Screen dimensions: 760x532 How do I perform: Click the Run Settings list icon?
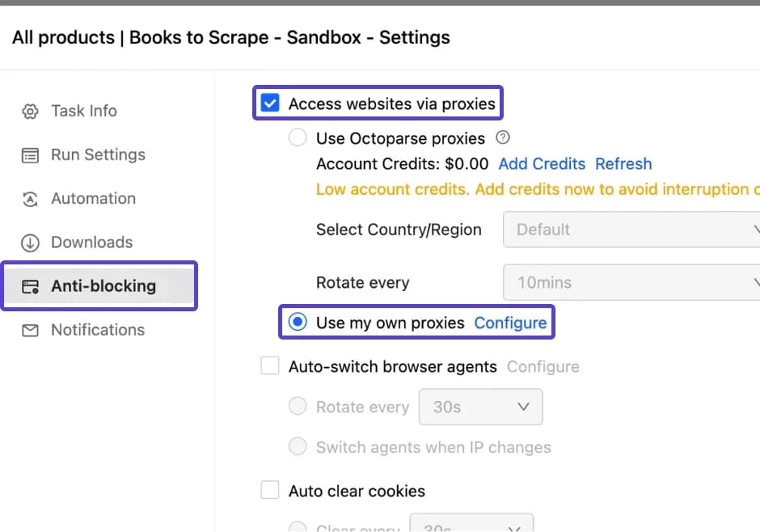tap(30, 155)
